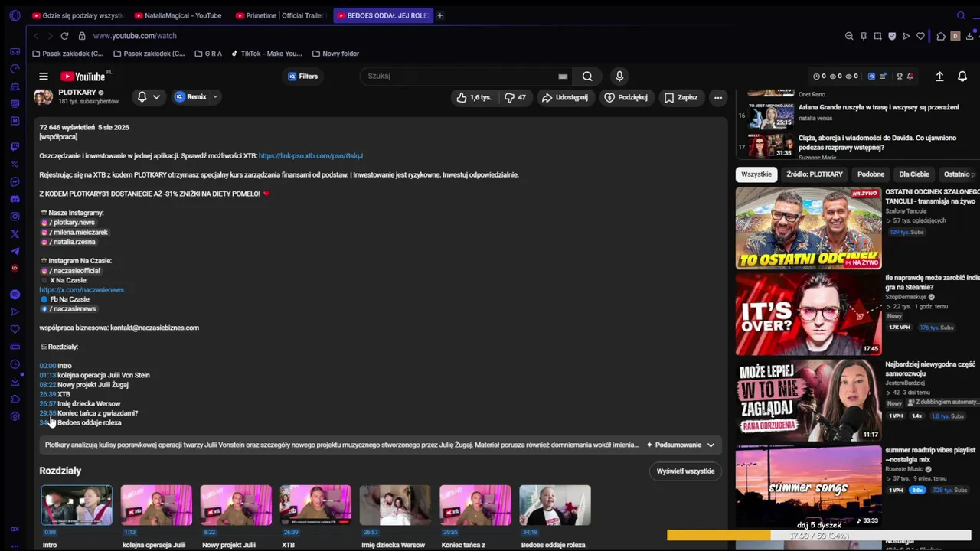Select the 'Wszystkie' filter chip
This screenshot has height=551, width=980.
click(x=756, y=174)
